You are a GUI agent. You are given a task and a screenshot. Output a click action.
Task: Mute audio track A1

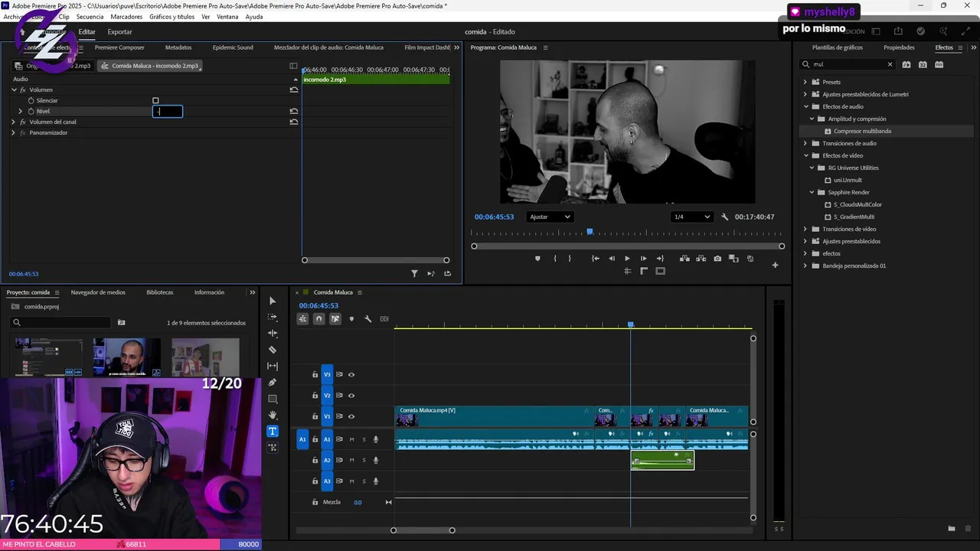pyautogui.click(x=351, y=439)
